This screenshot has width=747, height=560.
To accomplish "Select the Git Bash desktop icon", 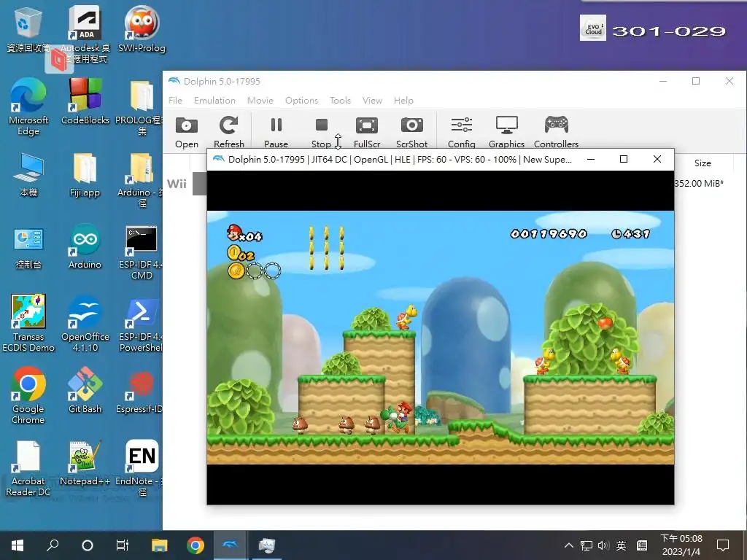I will [x=85, y=390].
